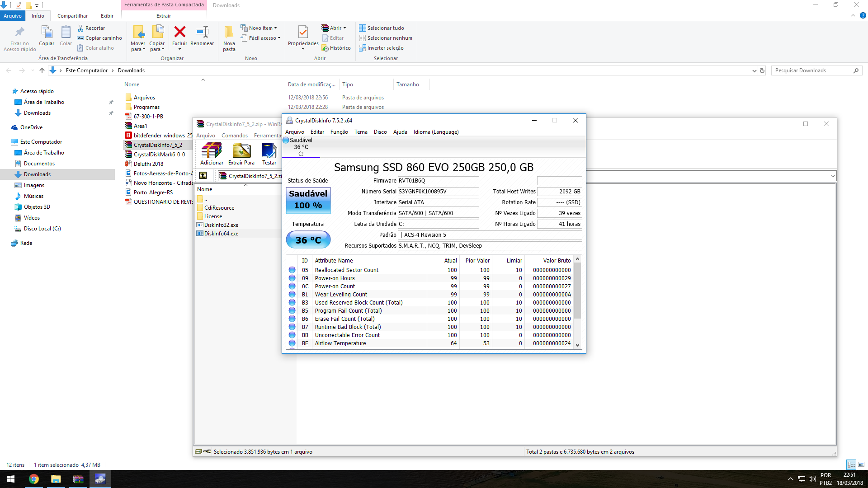The height and width of the screenshot is (488, 868).
Task: Click the Tamanho column header
Action: pyautogui.click(x=407, y=84)
